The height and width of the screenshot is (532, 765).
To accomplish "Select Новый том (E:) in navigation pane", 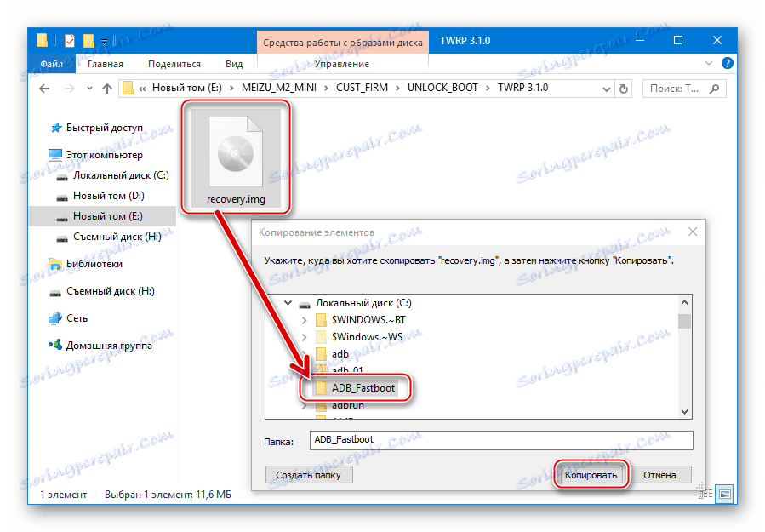I will pyautogui.click(x=102, y=216).
